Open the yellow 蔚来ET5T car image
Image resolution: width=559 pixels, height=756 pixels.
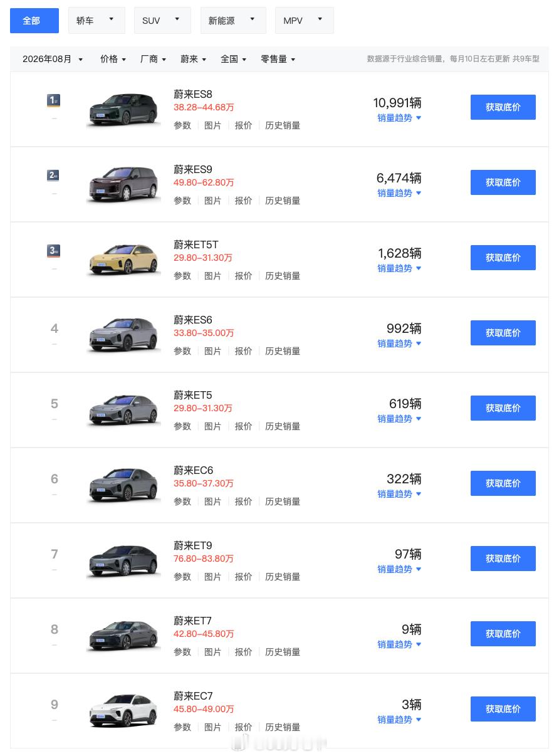[x=123, y=260]
